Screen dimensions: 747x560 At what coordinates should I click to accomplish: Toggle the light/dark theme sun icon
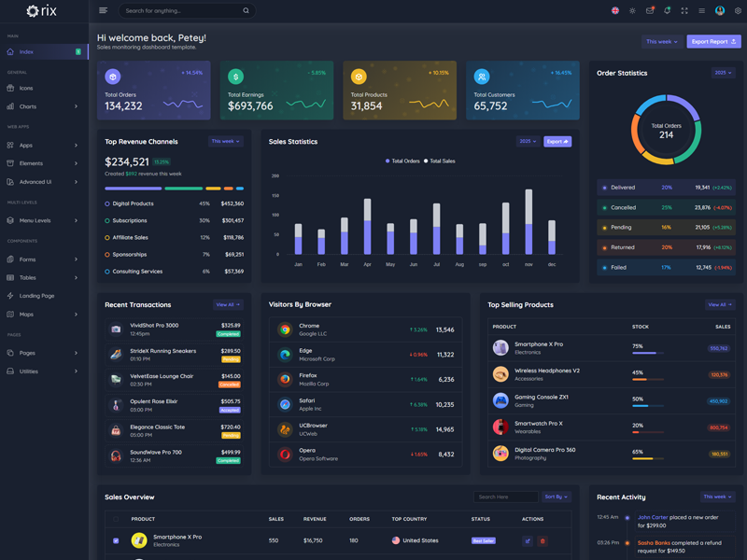click(632, 11)
